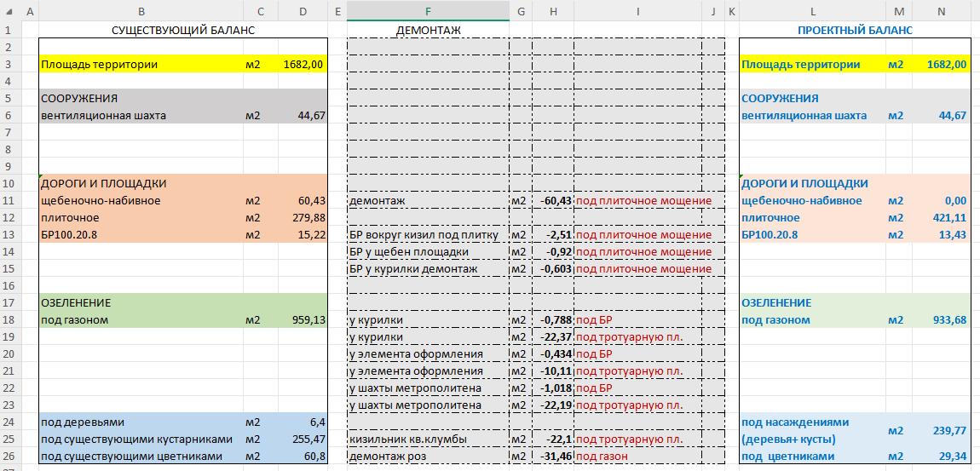The height and width of the screenshot is (471, 980).
Task: Select value 15,22 for БР100.20.8
Action: 303,234
